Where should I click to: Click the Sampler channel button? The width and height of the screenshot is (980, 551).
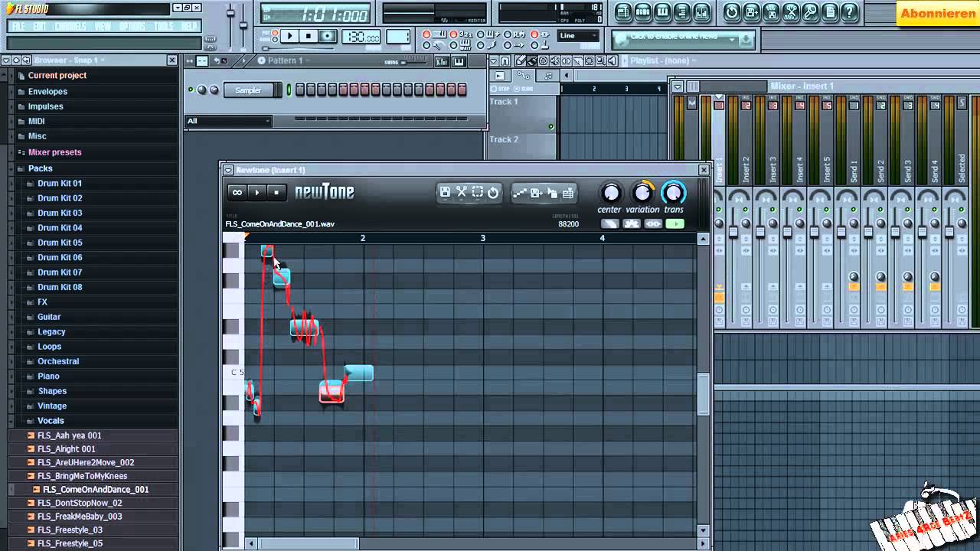(248, 90)
